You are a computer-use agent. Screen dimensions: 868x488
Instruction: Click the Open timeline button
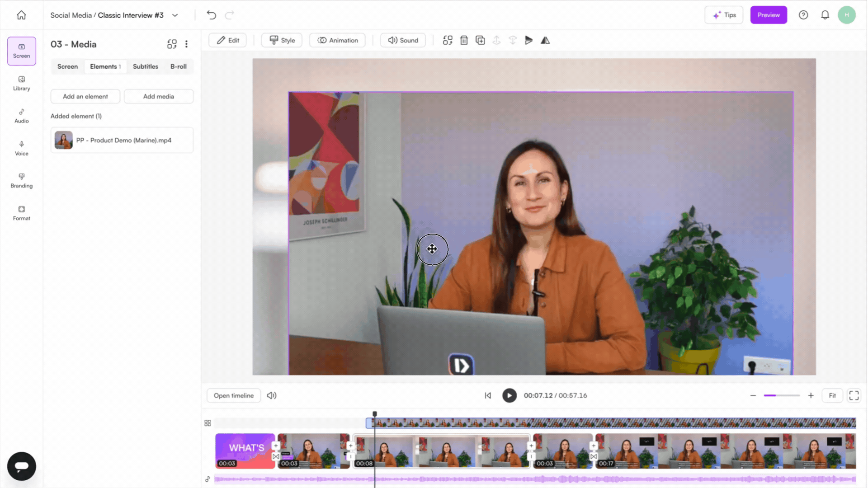coord(234,395)
